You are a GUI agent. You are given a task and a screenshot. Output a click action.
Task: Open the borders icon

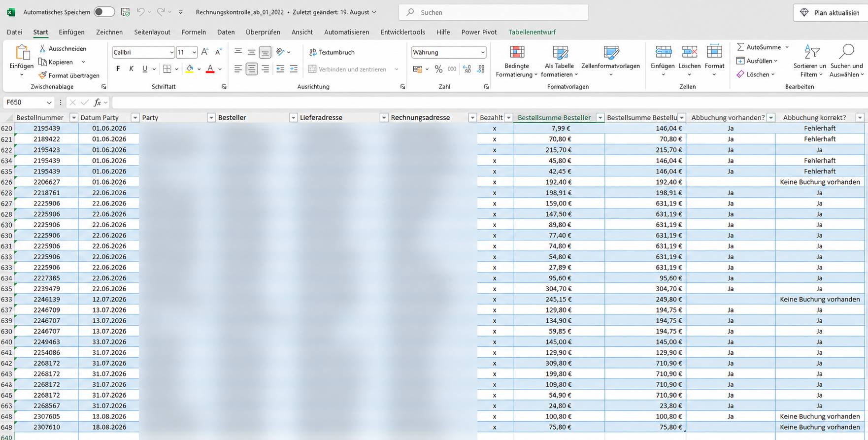click(x=167, y=69)
